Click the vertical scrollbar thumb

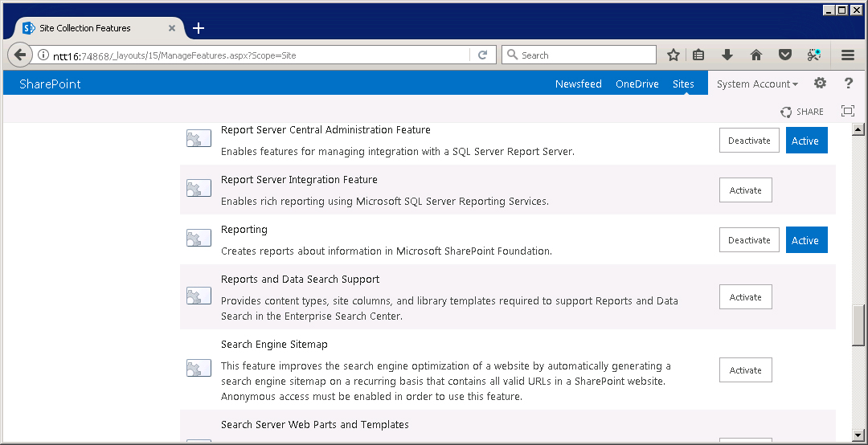858,325
